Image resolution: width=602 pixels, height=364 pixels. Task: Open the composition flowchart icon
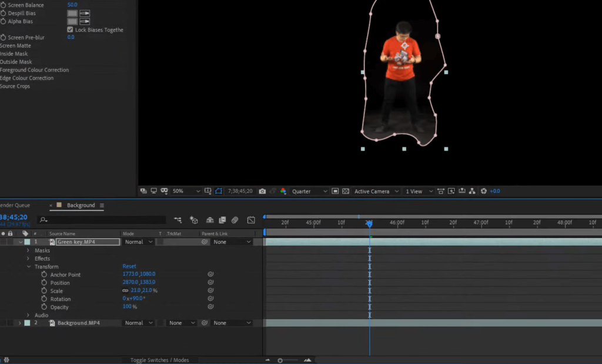tap(472, 191)
